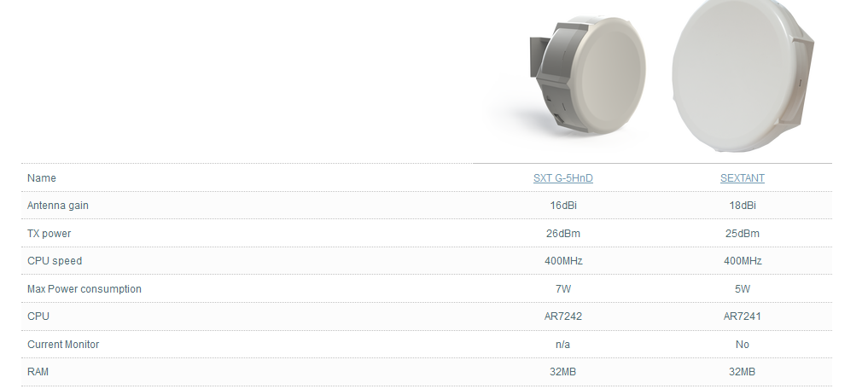Select the "Max Power consumption" row label
This screenshot has width=868, height=389.
pyautogui.click(x=84, y=289)
